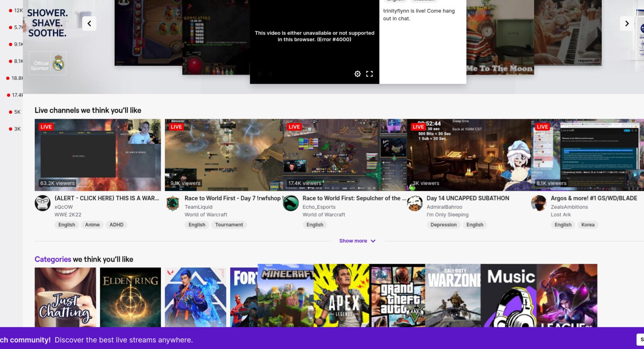Open the Elden Ring category
The height and width of the screenshot is (349, 644).
[130, 297]
